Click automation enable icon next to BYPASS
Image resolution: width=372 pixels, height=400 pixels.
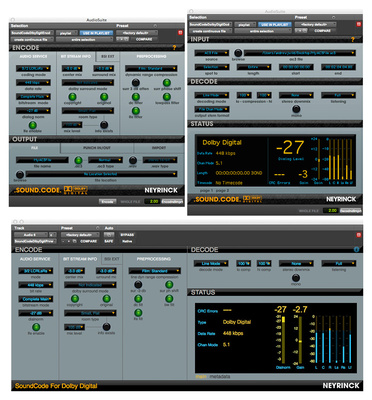click(x=110, y=235)
